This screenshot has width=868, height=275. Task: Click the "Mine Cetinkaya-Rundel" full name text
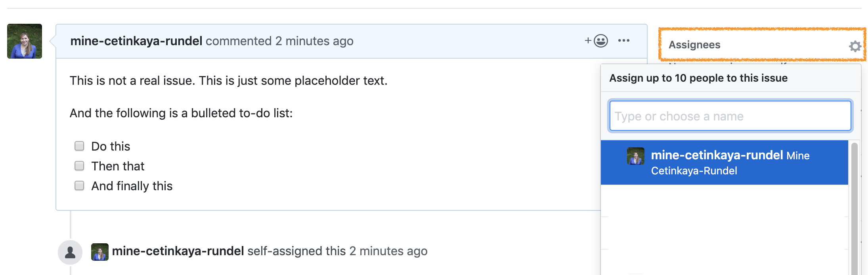(730, 163)
